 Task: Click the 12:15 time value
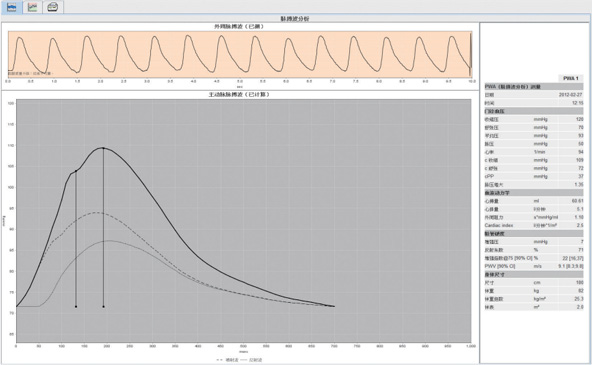click(x=577, y=103)
